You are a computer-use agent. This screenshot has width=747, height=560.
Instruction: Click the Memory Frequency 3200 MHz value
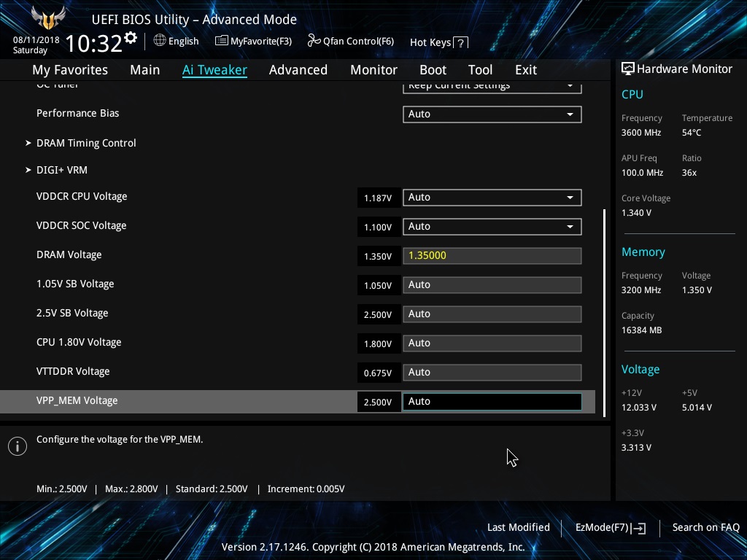pyautogui.click(x=641, y=290)
